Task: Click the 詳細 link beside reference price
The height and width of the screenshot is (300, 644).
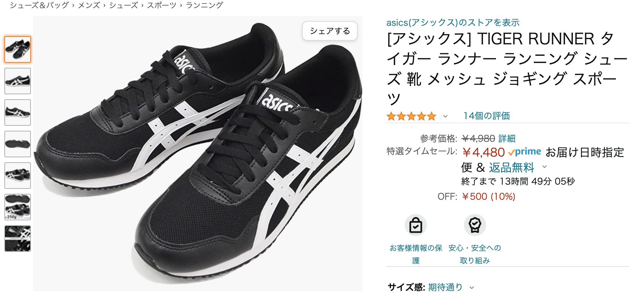Action: coord(507,138)
